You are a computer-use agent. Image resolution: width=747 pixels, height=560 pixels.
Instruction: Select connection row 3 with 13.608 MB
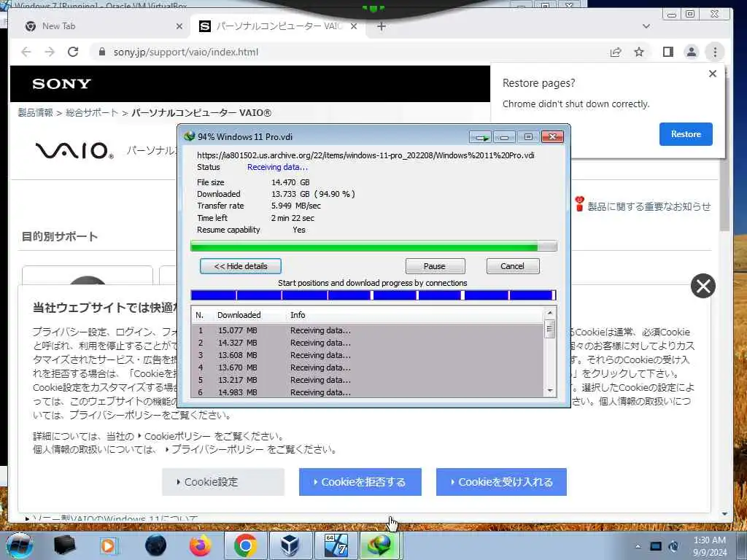coord(368,355)
